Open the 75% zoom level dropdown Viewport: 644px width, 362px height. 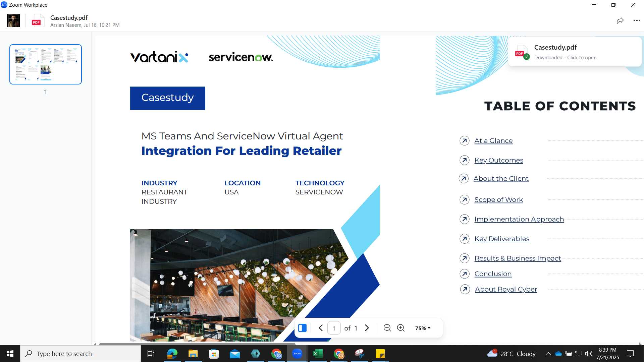point(423,328)
